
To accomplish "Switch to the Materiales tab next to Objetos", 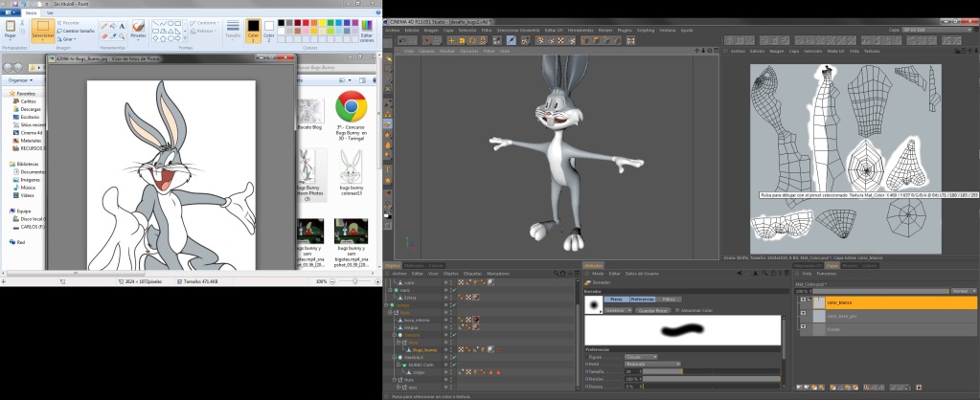I will coord(415,265).
